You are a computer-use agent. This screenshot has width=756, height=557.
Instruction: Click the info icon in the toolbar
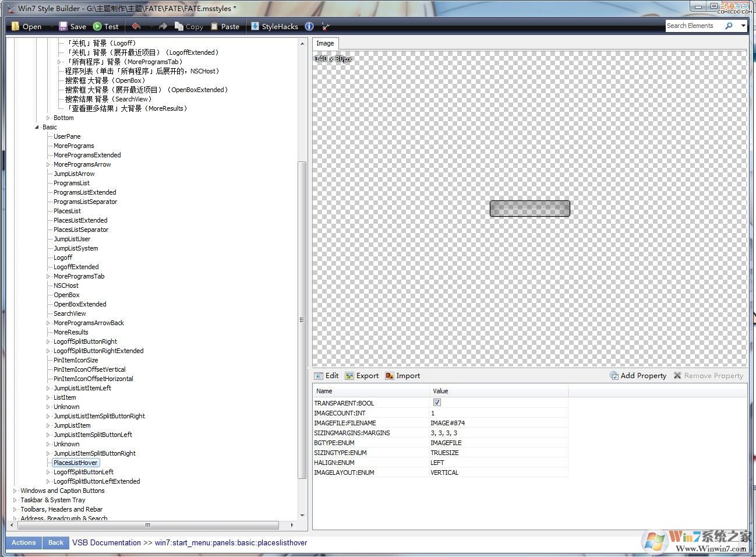point(309,26)
